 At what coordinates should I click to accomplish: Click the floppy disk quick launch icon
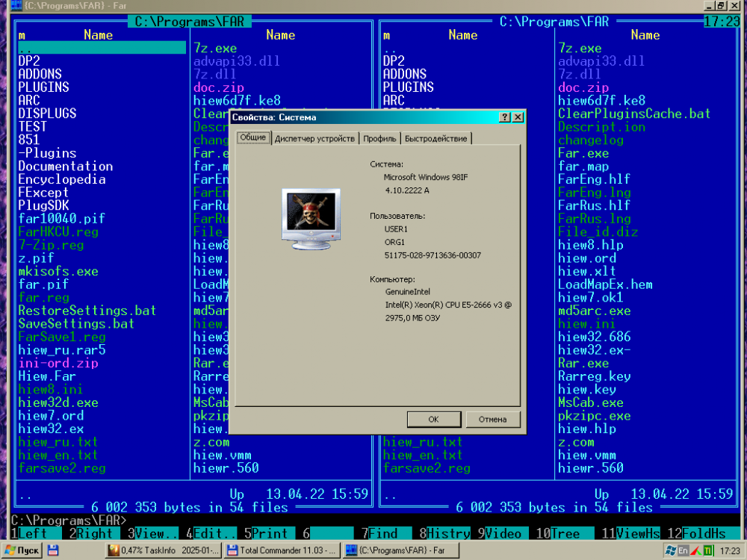[x=53, y=550]
